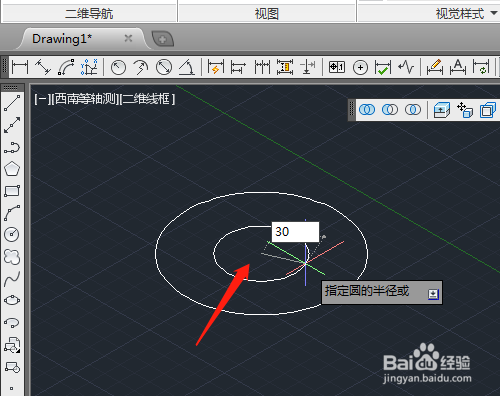Click the Insert Block icon

click(x=12, y=345)
